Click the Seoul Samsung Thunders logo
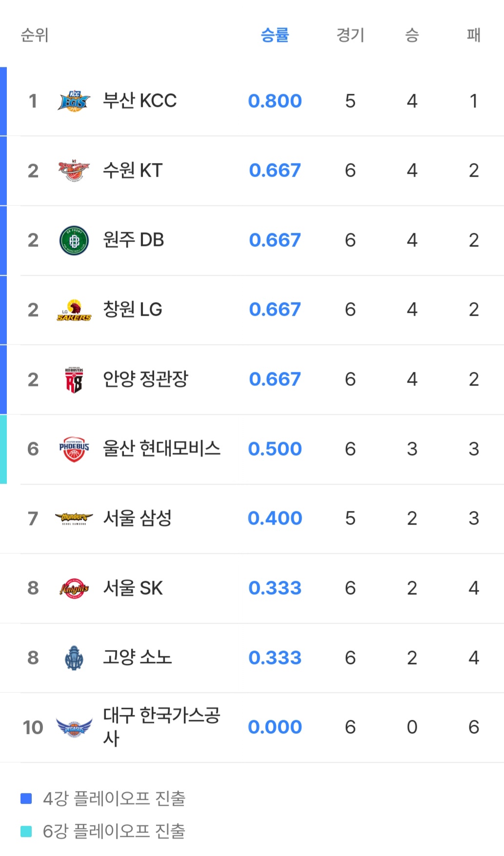The image size is (504, 856). tap(74, 518)
